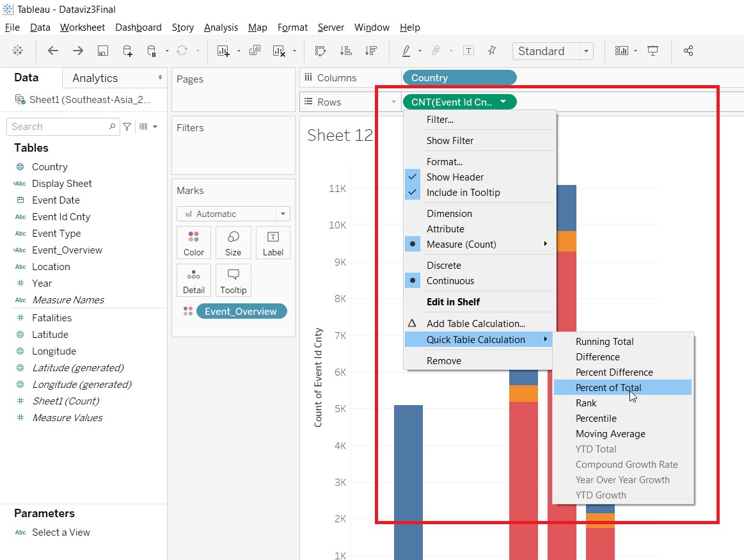Image resolution: width=744 pixels, height=560 pixels.
Task: Click the Share icon in toolbar
Action: [688, 51]
